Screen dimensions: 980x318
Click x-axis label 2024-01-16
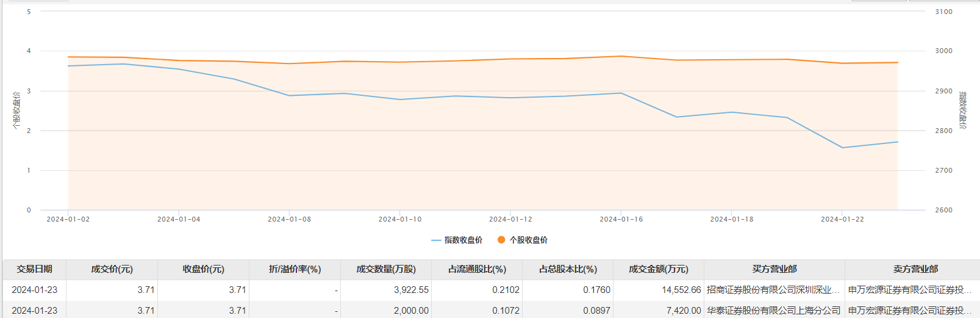621,219
